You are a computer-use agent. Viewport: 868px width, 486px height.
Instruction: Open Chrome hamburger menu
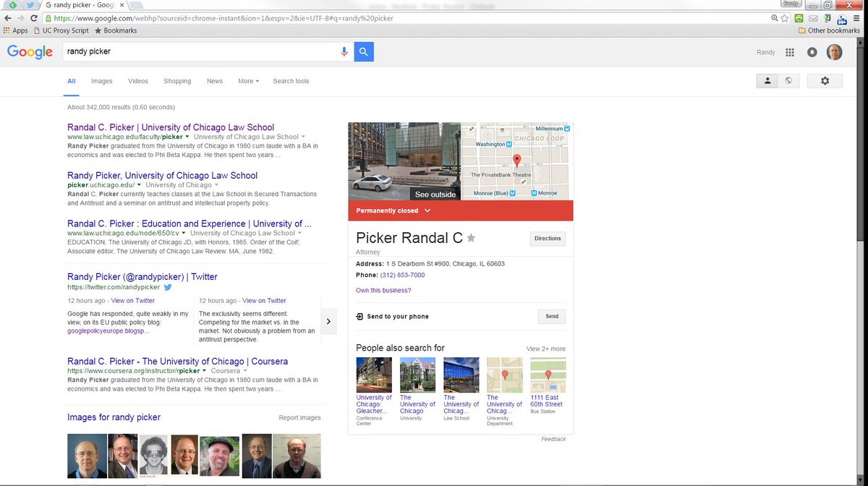click(x=858, y=18)
